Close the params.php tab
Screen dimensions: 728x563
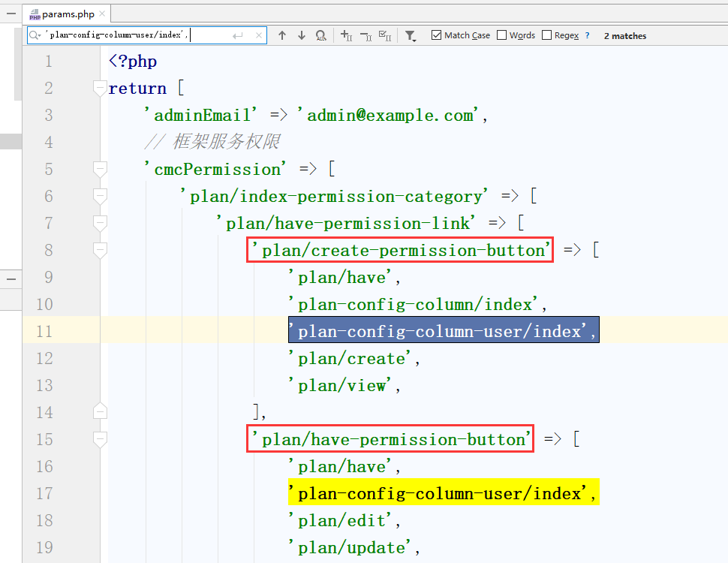102,14
